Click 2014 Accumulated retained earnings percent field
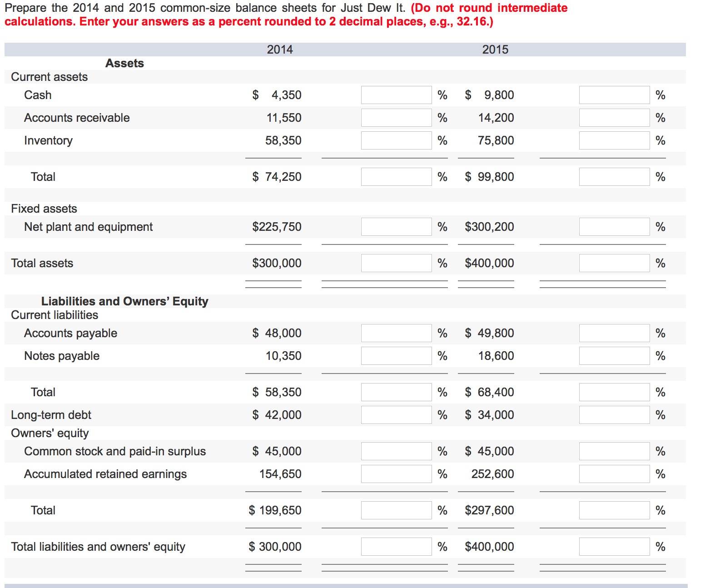 tap(396, 474)
